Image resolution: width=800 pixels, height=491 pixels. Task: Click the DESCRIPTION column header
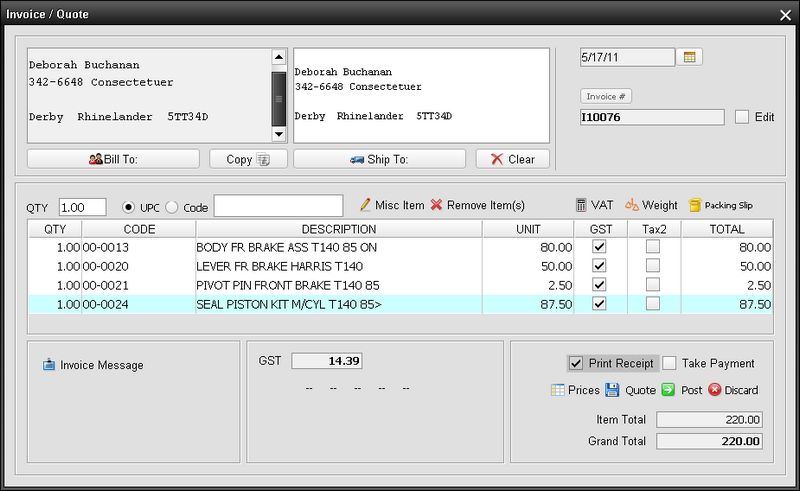click(339, 229)
